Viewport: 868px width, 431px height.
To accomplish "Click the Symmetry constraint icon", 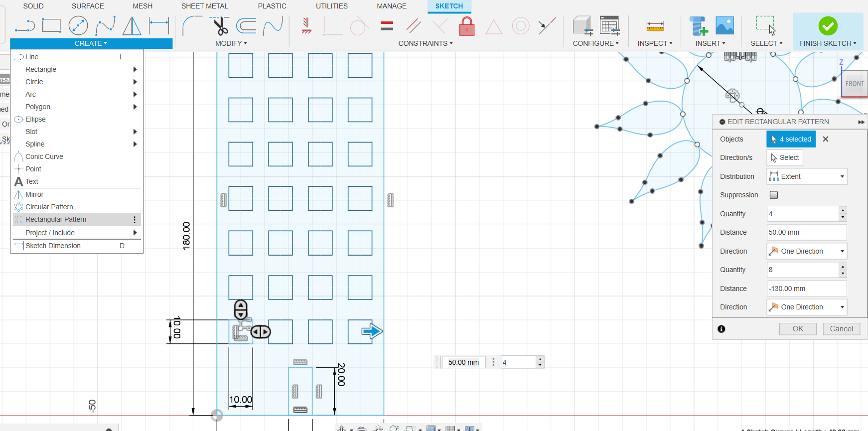I will click(x=547, y=25).
